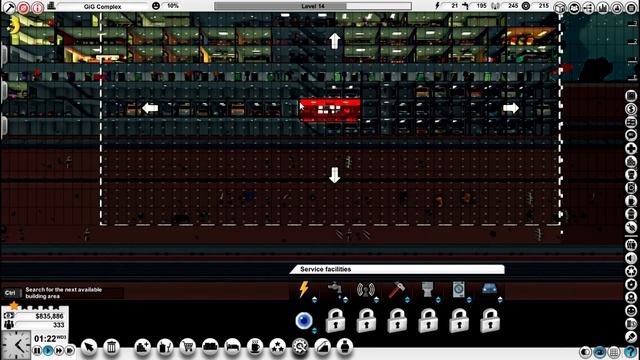Select the washing machine laundry facility

coord(458,289)
